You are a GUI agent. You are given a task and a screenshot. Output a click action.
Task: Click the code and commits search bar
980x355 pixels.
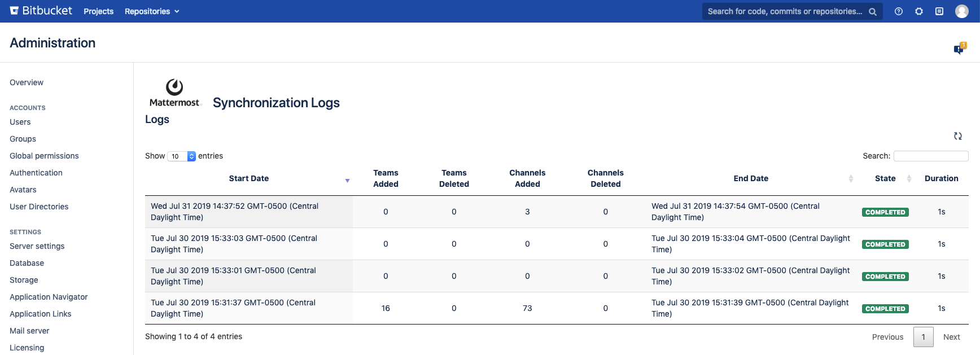pos(785,11)
